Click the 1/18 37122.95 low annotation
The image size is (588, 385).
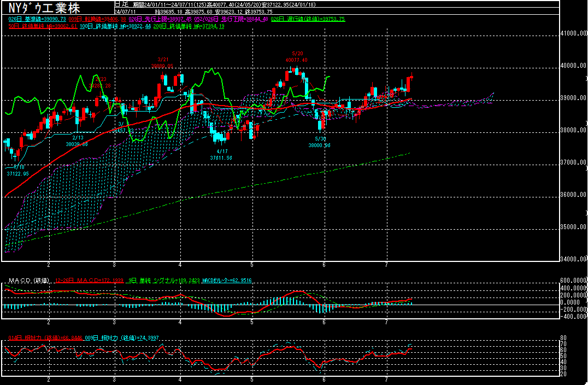click(x=17, y=171)
